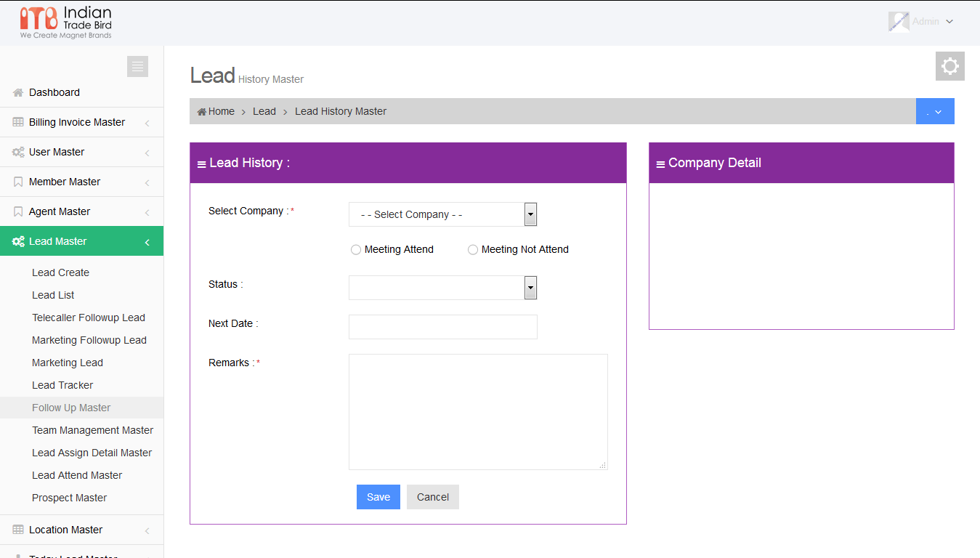Viewport: 980px width, 558px height.
Task: Open the Admin user dropdown arrow
Action: pyautogui.click(x=949, y=22)
